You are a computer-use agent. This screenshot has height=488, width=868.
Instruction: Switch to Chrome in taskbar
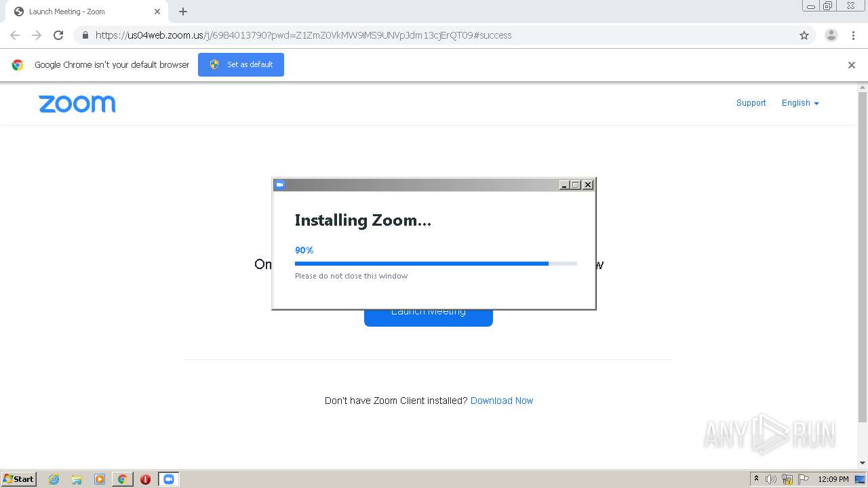[122, 479]
